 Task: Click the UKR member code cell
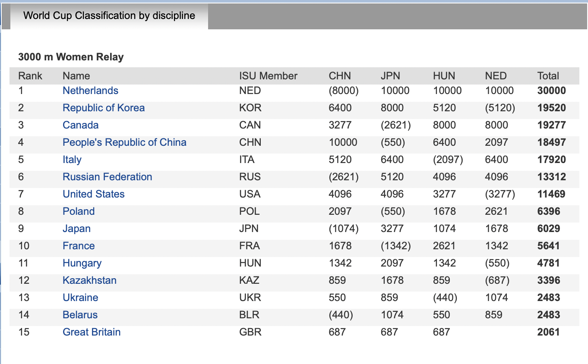pos(250,298)
